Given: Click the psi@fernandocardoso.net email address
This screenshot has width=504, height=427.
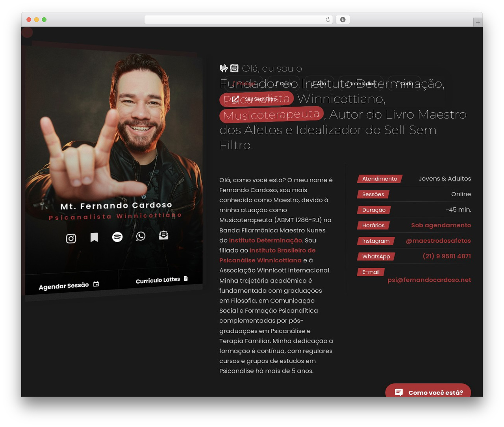Looking at the screenshot, I should [429, 280].
